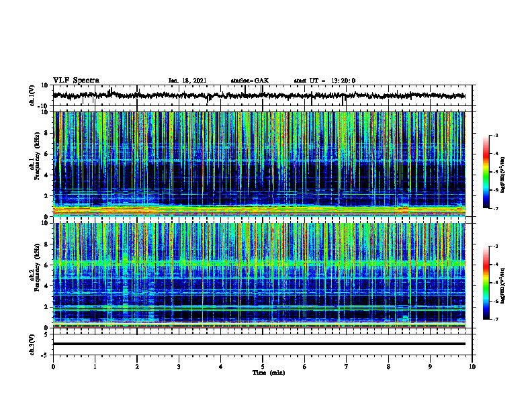The image size is (532, 411).
Task: Click the flat ch.3 voltage trace
Action: pyautogui.click(x=259, y=344)
